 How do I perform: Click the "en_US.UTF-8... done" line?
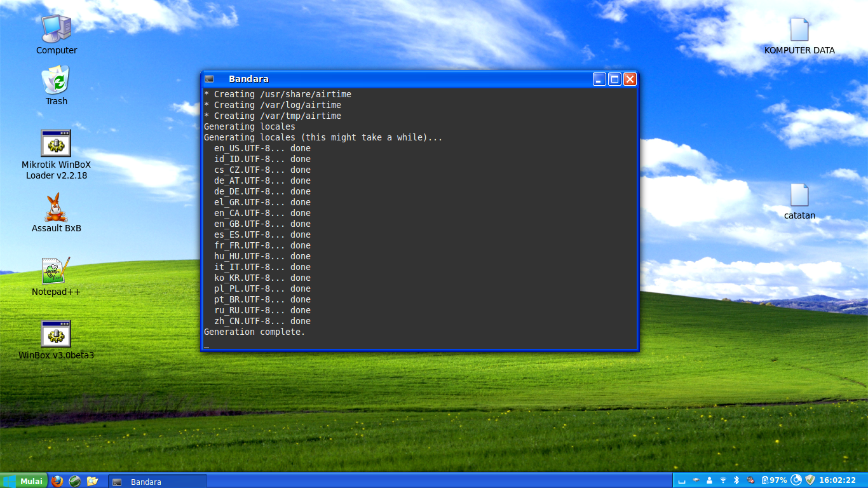(x=262, y=148)
